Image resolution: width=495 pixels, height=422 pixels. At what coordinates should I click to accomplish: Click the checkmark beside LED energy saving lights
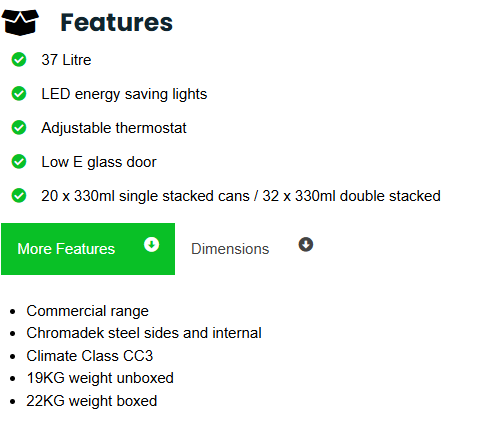(x=19, y=94)
